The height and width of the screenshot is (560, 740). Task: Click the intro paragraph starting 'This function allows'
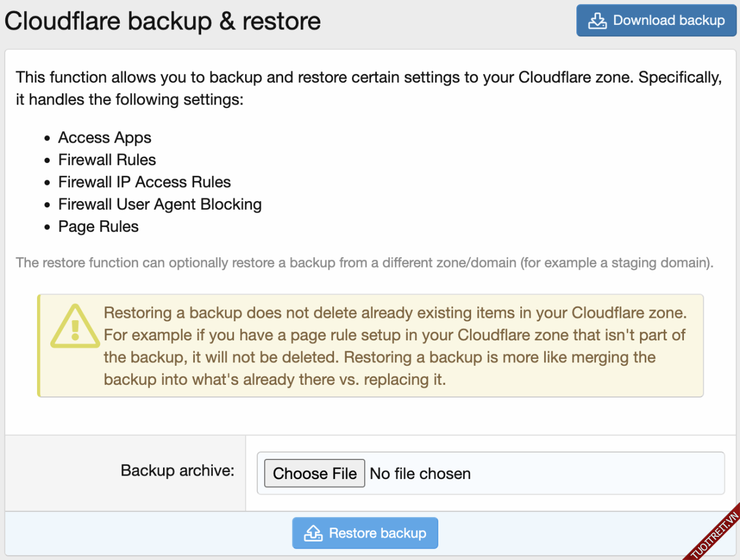[x=368, y=88]
